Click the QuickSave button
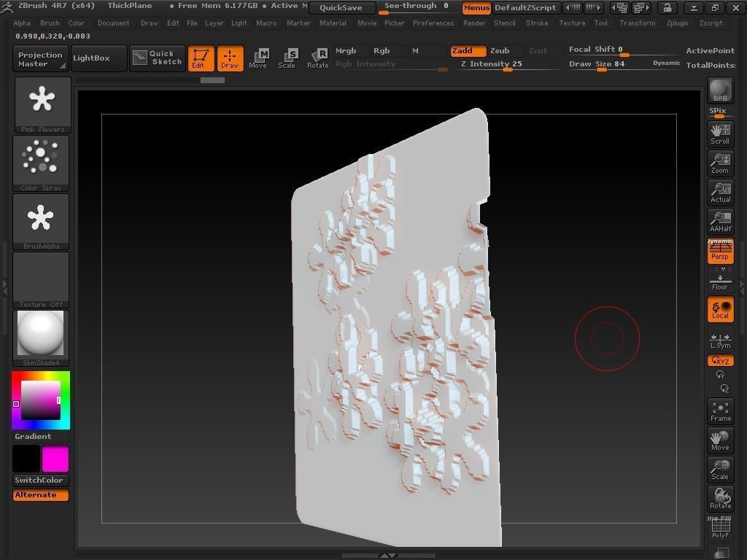This screenshot has height=560, width=747. click(x=341, y=7)
